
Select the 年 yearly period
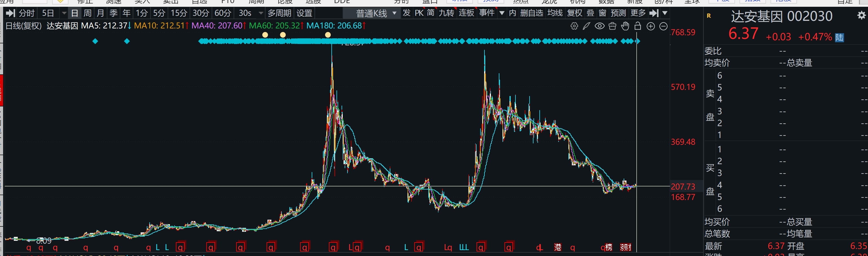pyautogui.click(x=126, y=13)
